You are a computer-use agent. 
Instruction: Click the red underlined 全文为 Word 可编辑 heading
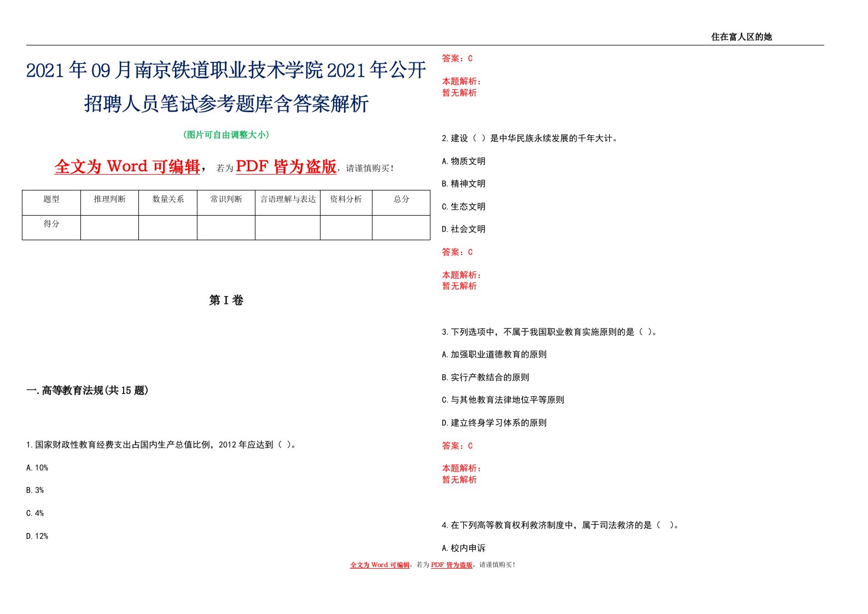127,166
